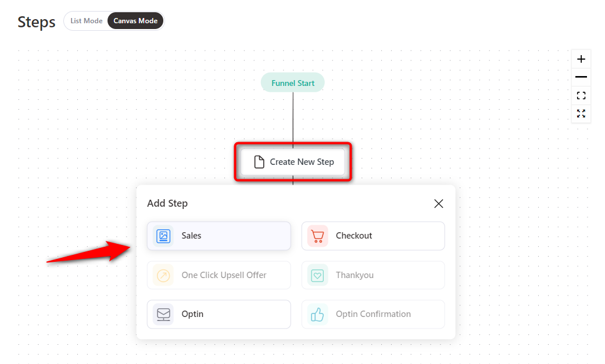Click the document icon in Create New Step
Screen dimensions: 605x364
pos(259,162)
